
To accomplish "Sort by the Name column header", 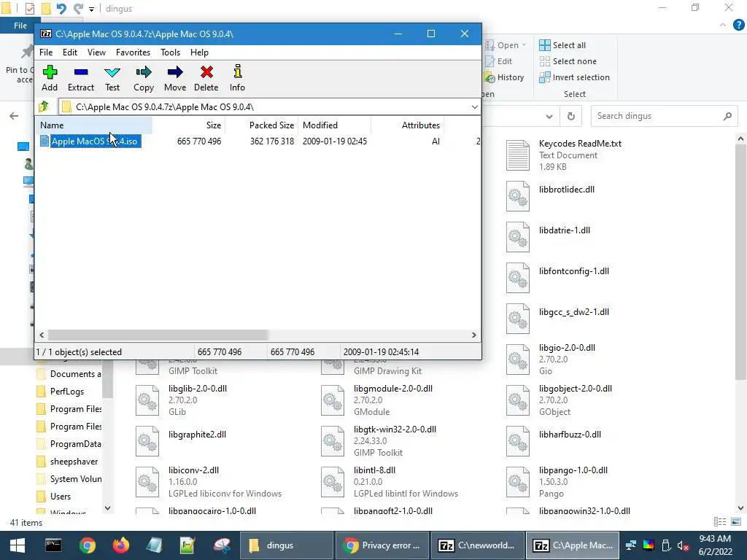I will pyautogui.click(x=94, y=125).
